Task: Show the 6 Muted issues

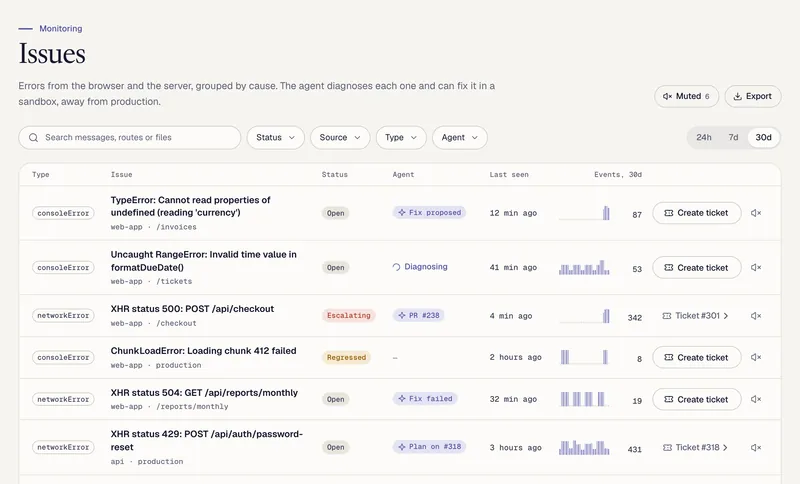Action: pos(686,96)
